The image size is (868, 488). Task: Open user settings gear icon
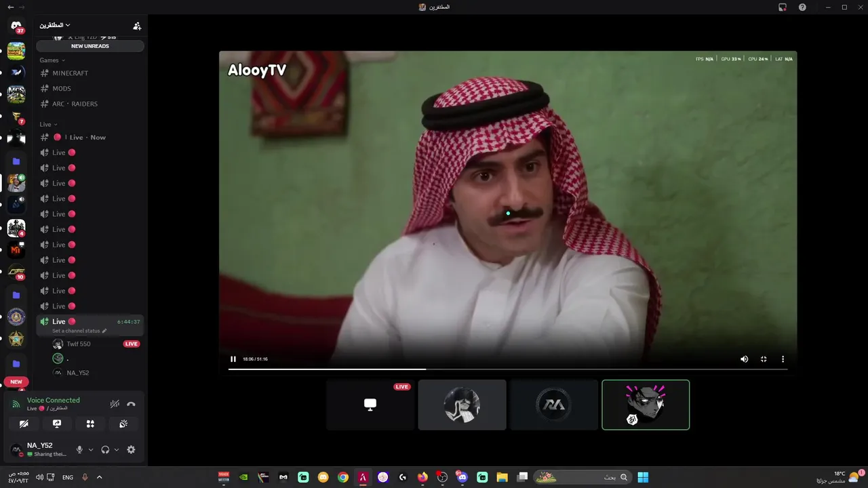[131, 449]
